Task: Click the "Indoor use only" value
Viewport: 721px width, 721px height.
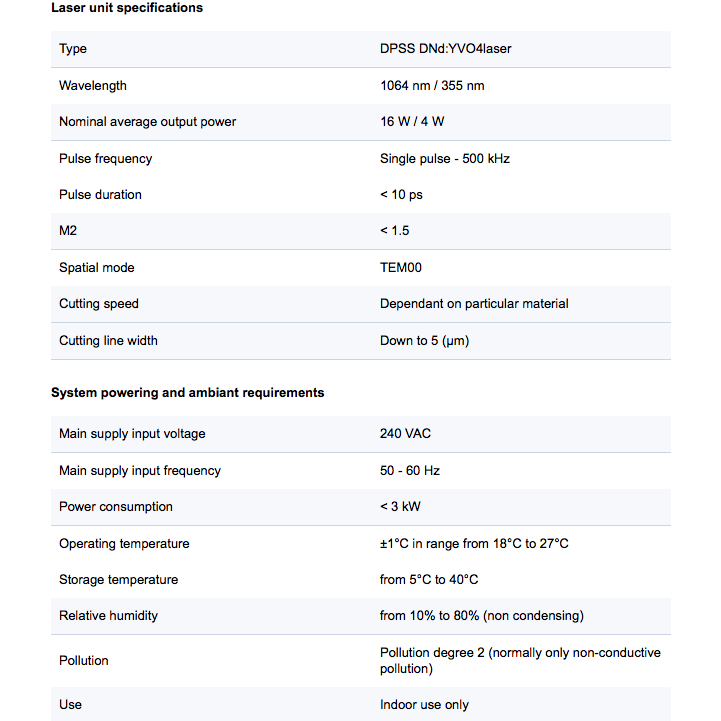Action: 424,705
